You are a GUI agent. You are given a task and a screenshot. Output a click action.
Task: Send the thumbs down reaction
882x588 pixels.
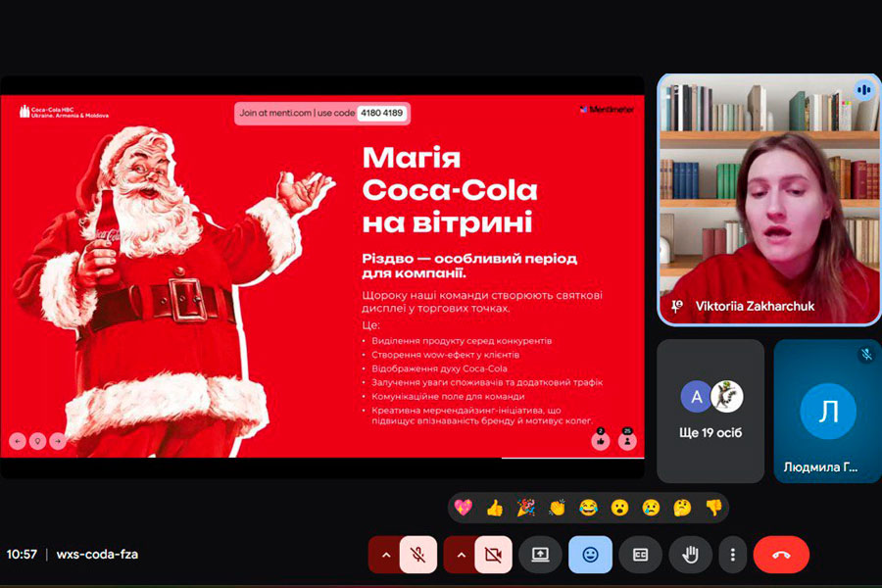tap(713, 508)
